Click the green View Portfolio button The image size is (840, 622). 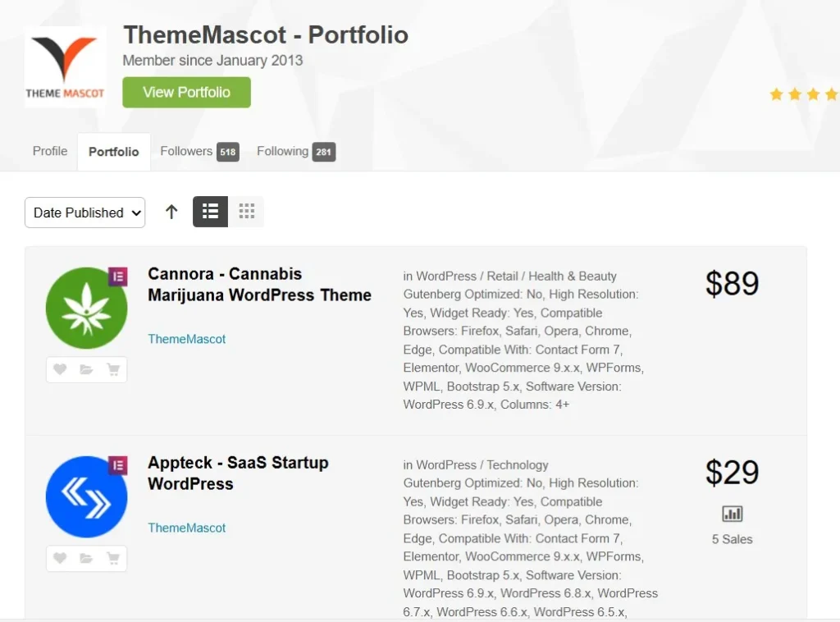tap(186, 92)
